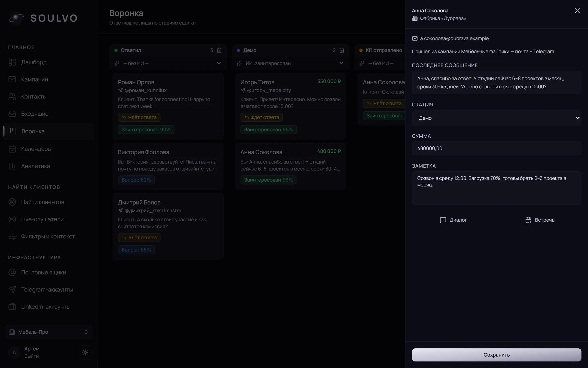Click the Заинтересован 93% tag
The width and height of the screenshot is (588, 368).
(x=268, y=180)
